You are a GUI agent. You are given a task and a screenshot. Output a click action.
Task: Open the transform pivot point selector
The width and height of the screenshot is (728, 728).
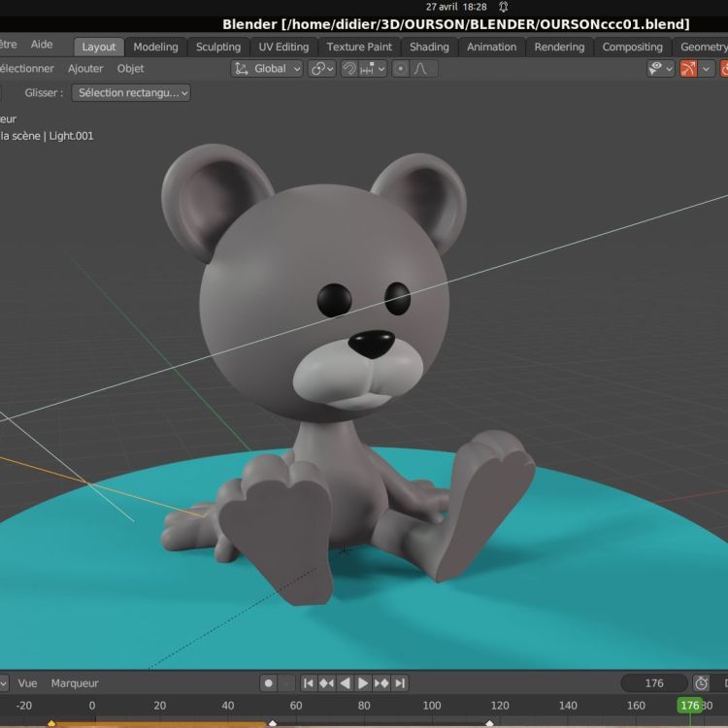pyautogui.click(x=321, y=69)
